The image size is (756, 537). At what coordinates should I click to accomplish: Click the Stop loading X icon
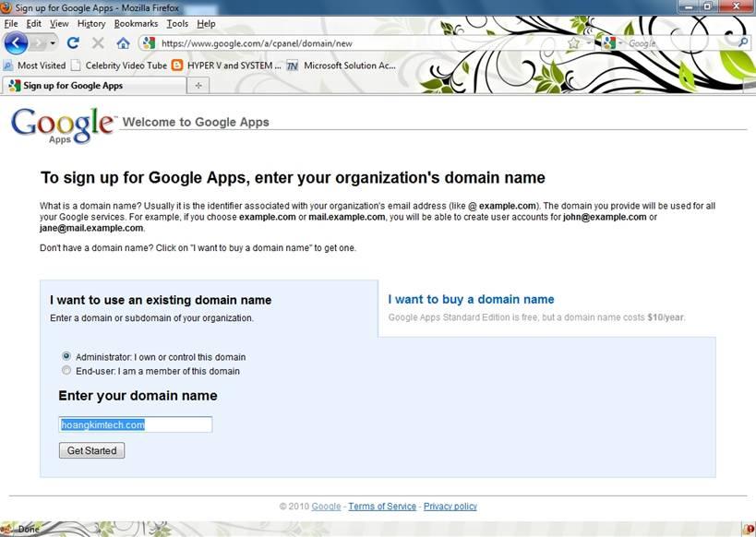(x=98, y=43)
